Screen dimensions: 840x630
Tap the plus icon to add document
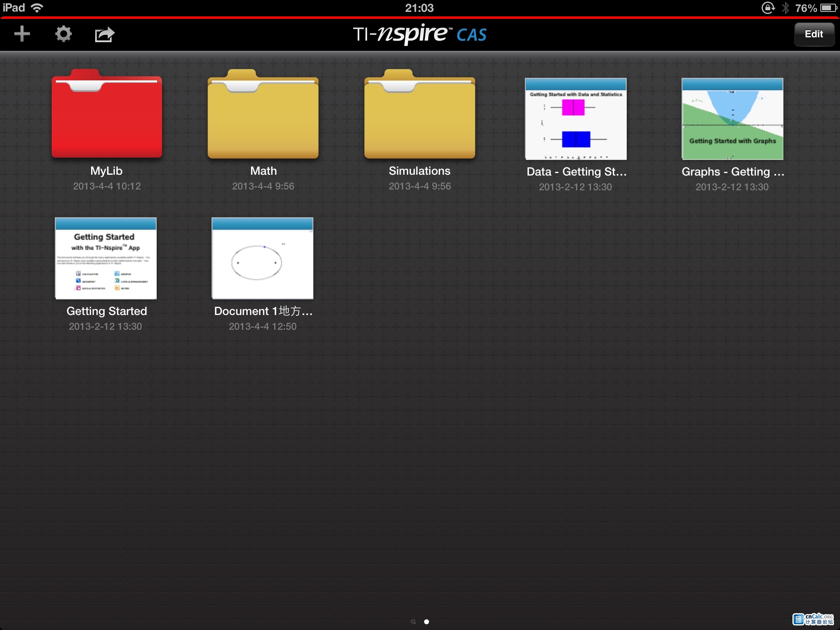click(x=22, y=34)
